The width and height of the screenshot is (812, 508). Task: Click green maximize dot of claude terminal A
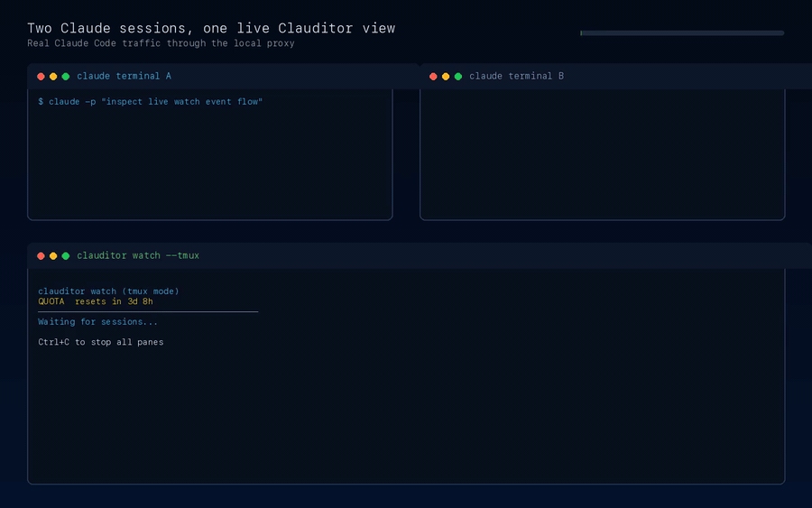click(66, 77)
